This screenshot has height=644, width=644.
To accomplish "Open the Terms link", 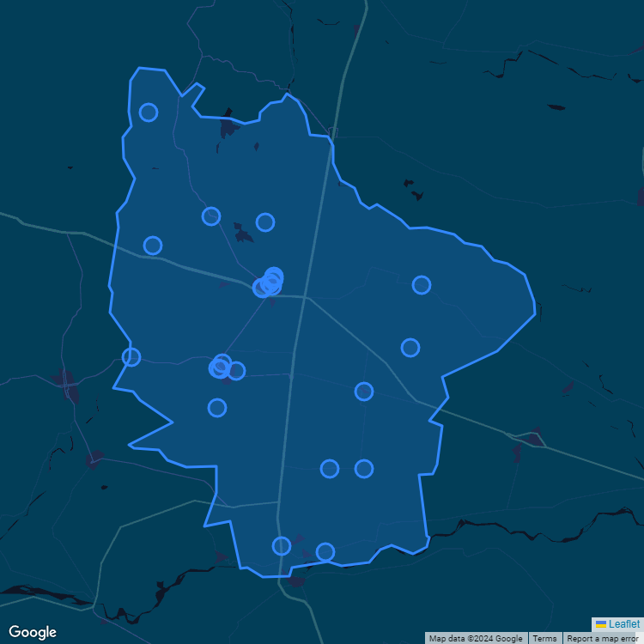I will coord(544,639).
